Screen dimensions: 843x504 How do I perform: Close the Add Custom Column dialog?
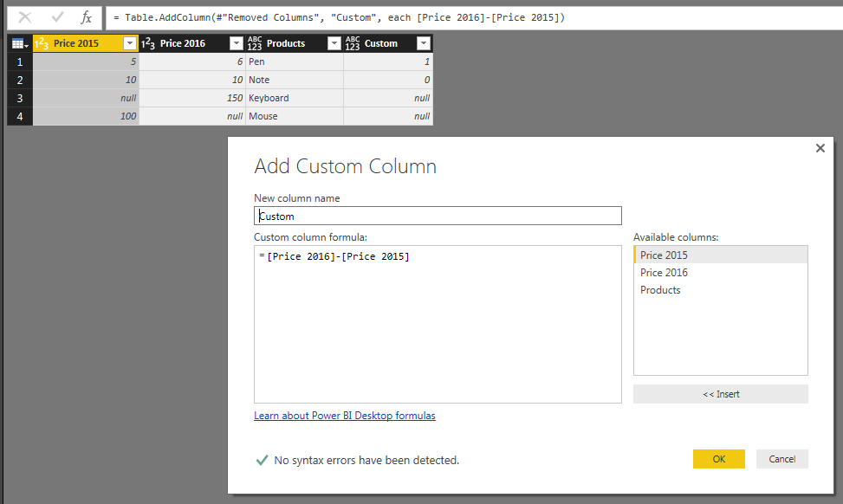pos(820,148)
